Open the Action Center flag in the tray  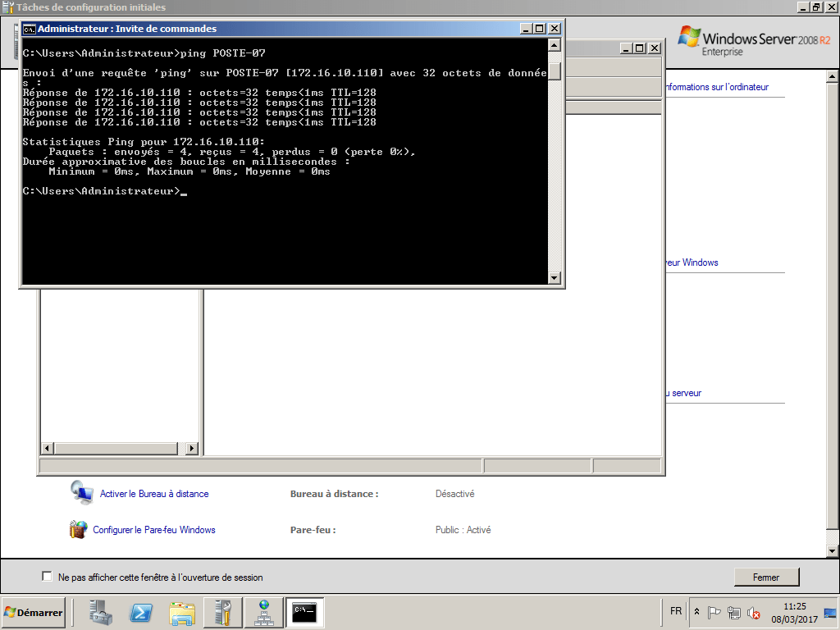(714, 612)
